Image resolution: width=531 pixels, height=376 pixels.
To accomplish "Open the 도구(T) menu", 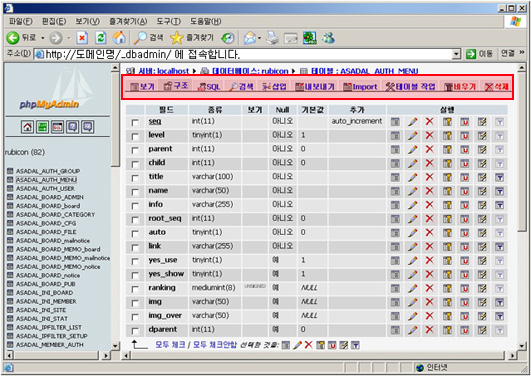I will (168, 22).
